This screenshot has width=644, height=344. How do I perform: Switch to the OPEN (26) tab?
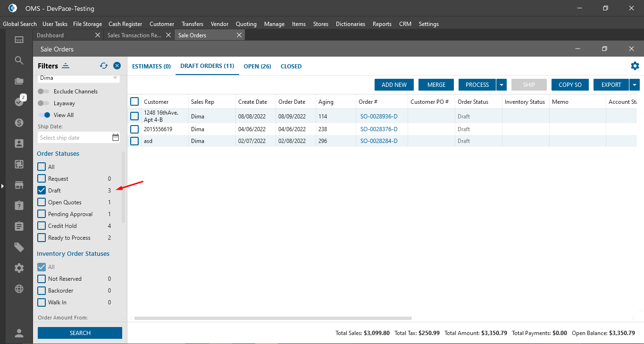click(x=257, y=67)
